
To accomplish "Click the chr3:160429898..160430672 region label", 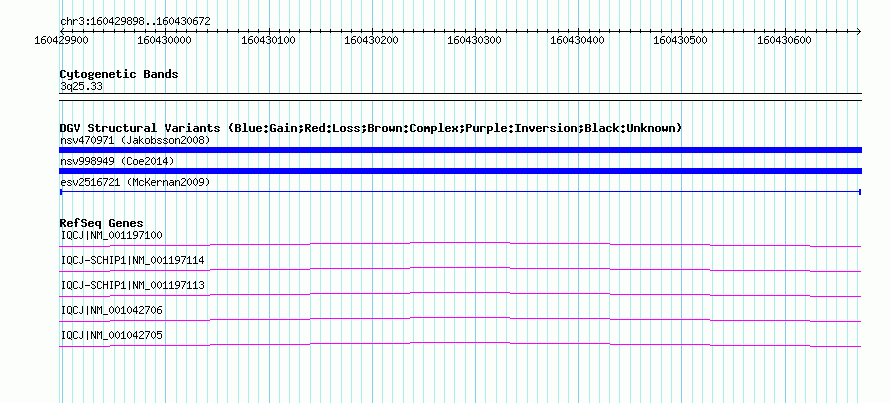I will pyautogui.click(x=135, y=22).
